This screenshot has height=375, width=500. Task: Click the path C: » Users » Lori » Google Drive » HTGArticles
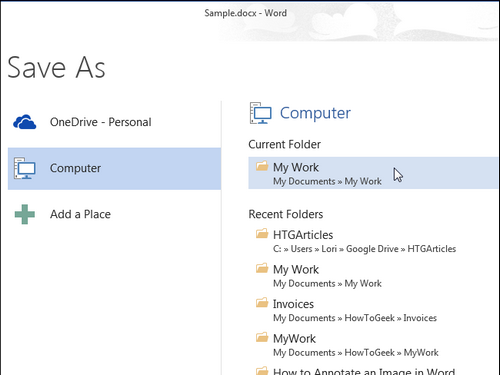[364, 249]
